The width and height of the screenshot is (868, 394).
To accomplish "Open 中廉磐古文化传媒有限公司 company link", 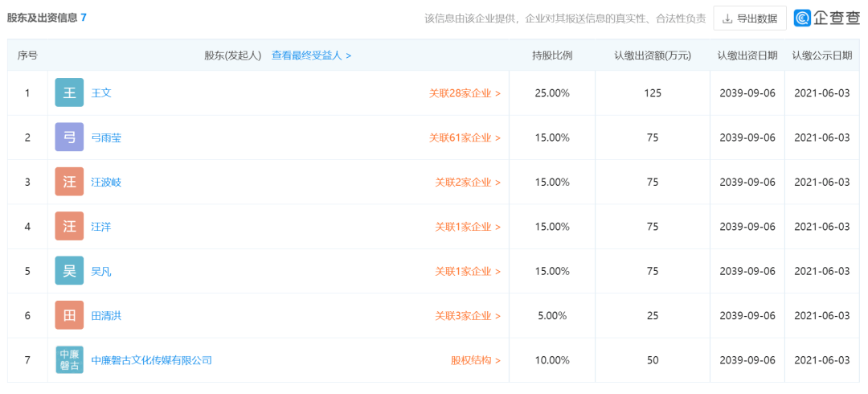I will (x=152, y=360).
